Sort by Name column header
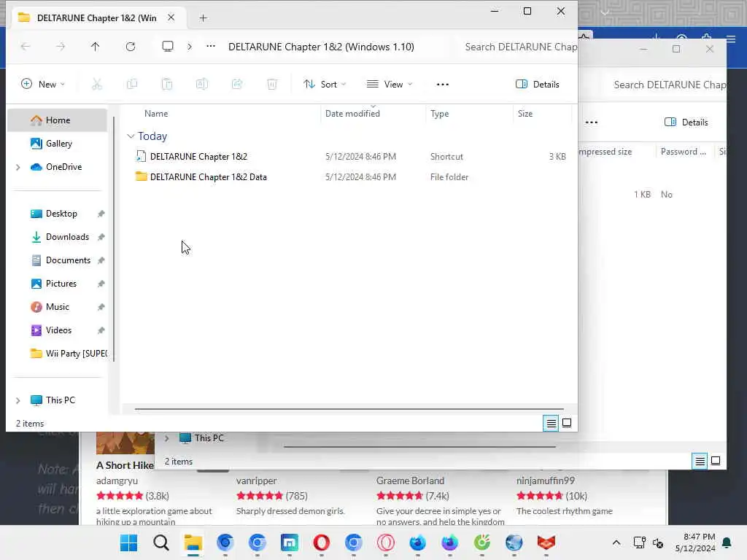Viewport: 747px width, 560px height. (x=156, y=114)
